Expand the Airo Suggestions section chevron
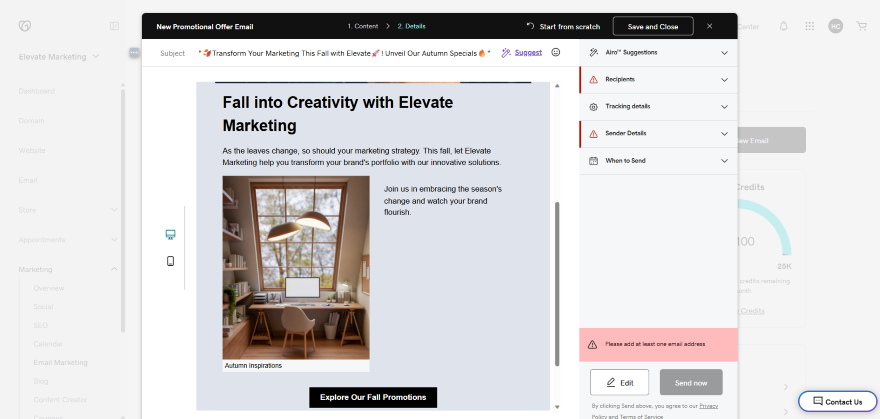Screen dimensions: 880x419 click(x=724, y=53)
